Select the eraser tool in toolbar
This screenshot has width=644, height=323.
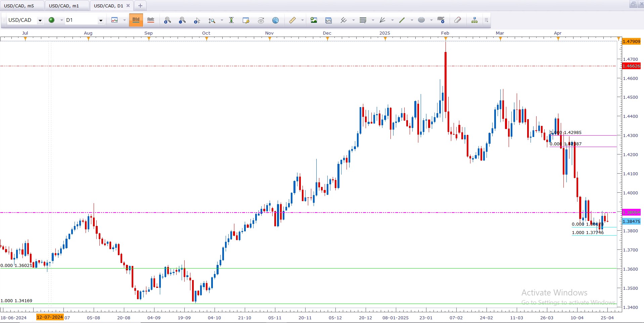pyautogui.click(x=457, y=20)
